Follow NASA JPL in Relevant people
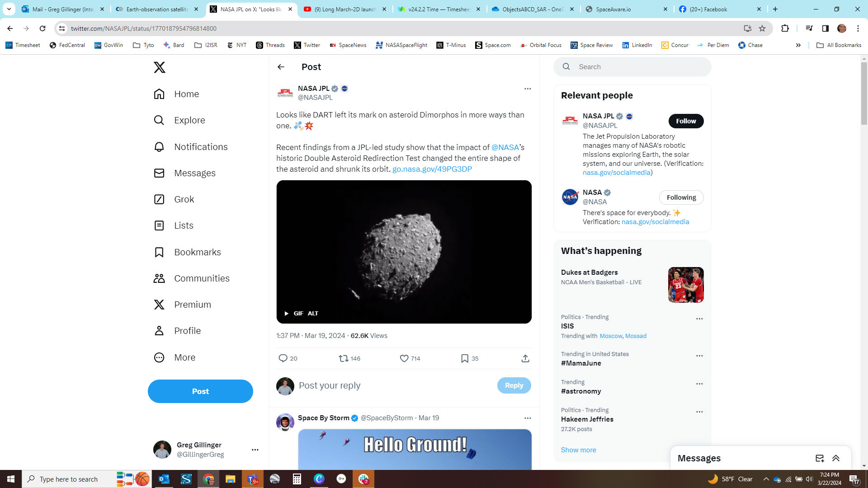 coord(686,121)
